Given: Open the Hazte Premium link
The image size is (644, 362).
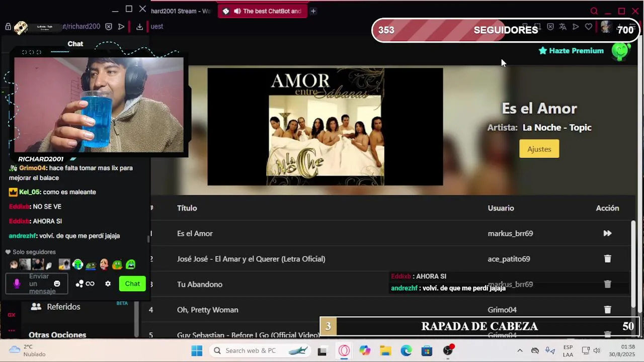Looking at the screenshot, I should [571, 51].
